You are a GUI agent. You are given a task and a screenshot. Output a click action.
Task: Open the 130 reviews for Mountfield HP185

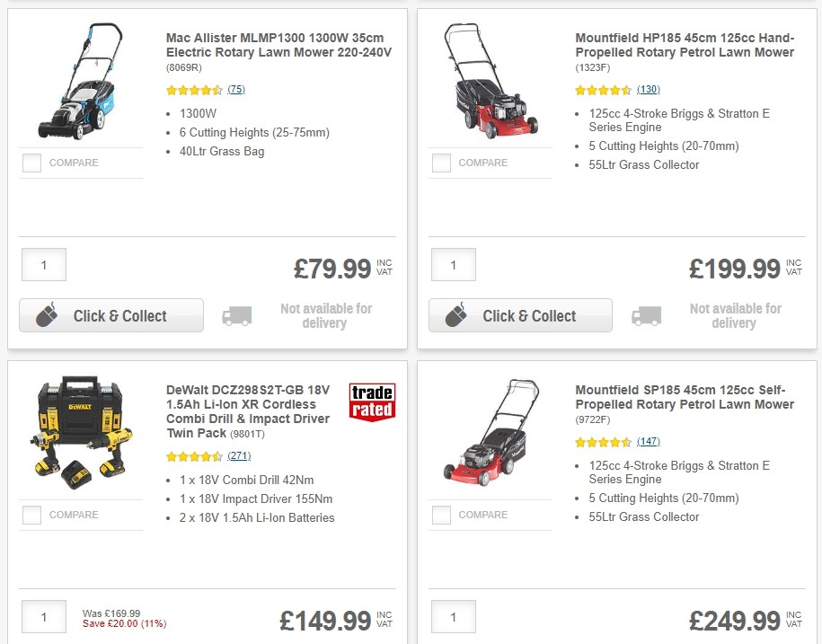tap(650, 90)
